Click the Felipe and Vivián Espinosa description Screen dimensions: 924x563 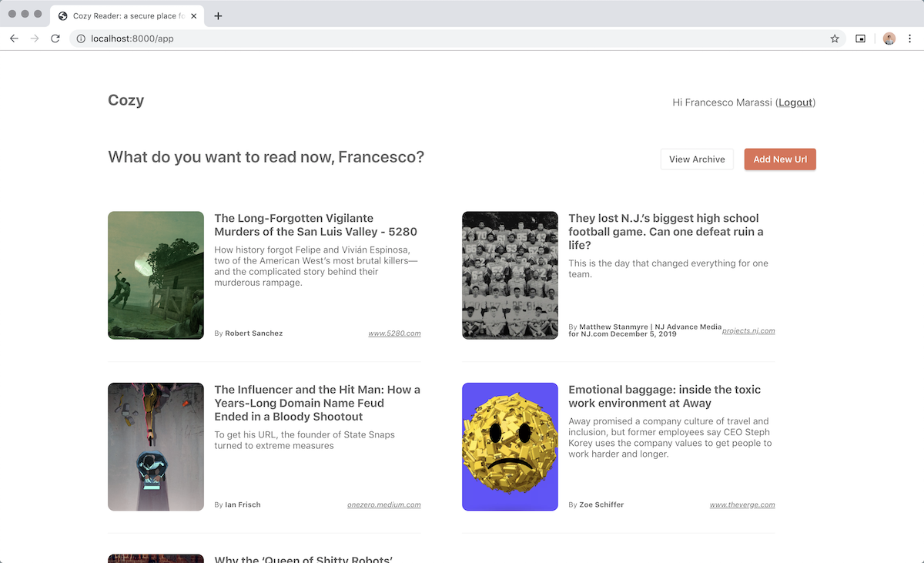(x=316, y=266)
